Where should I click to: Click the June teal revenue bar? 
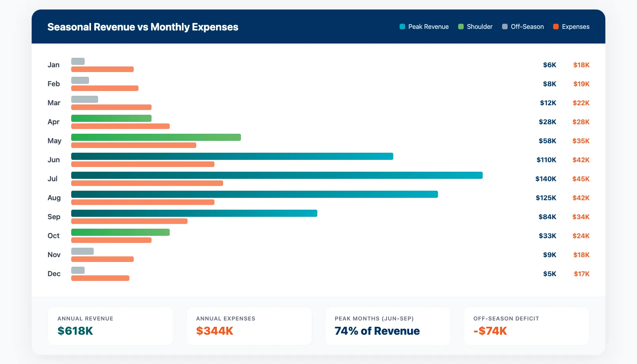(x=232, y=156)
